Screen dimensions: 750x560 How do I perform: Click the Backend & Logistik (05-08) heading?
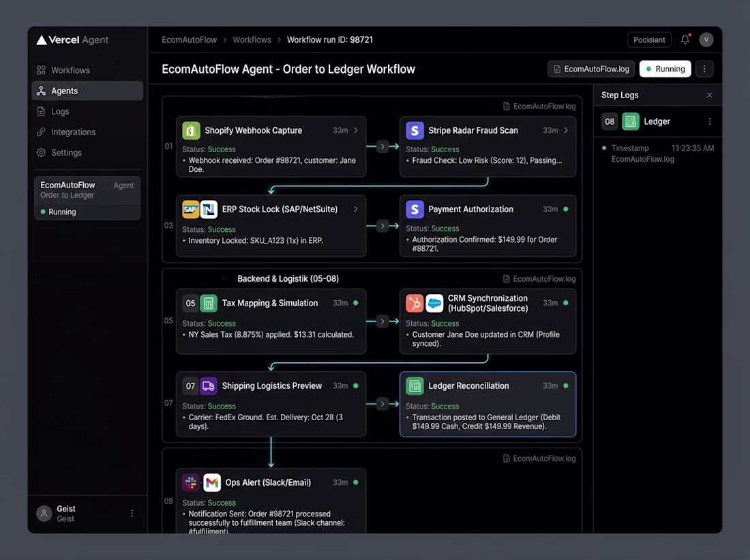(x=288, y=278)
